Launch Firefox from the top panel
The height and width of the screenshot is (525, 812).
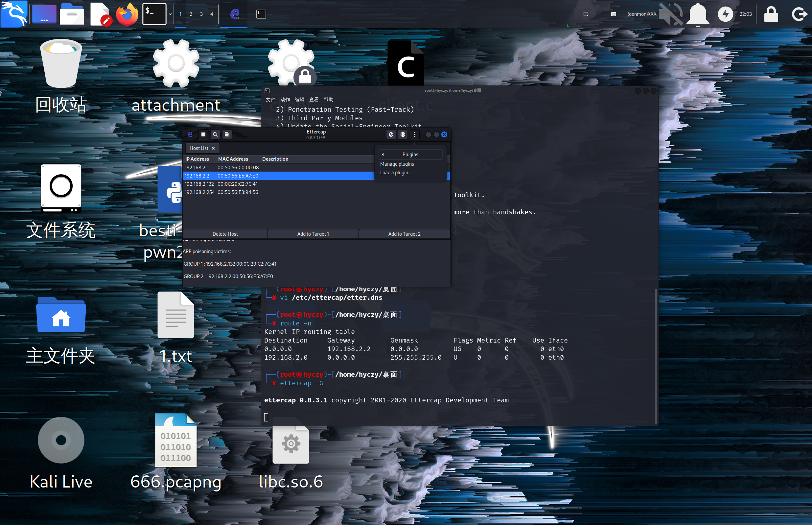pyautogui.click(x=127, y=14)
